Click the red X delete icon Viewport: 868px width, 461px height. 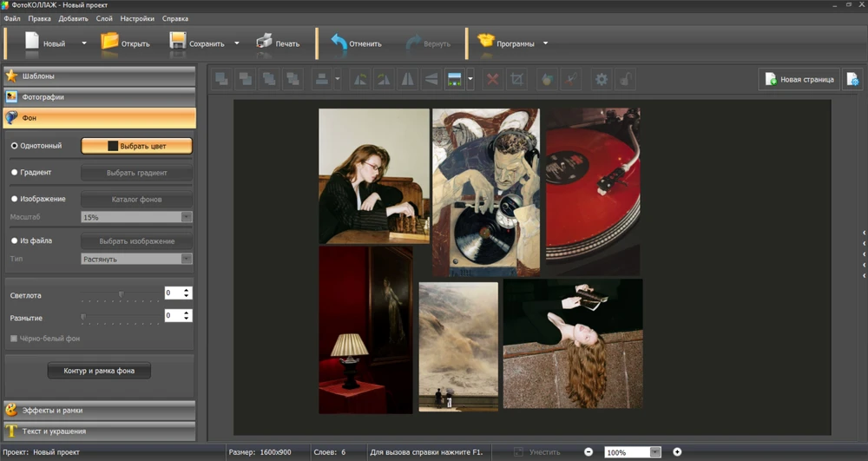493,80
